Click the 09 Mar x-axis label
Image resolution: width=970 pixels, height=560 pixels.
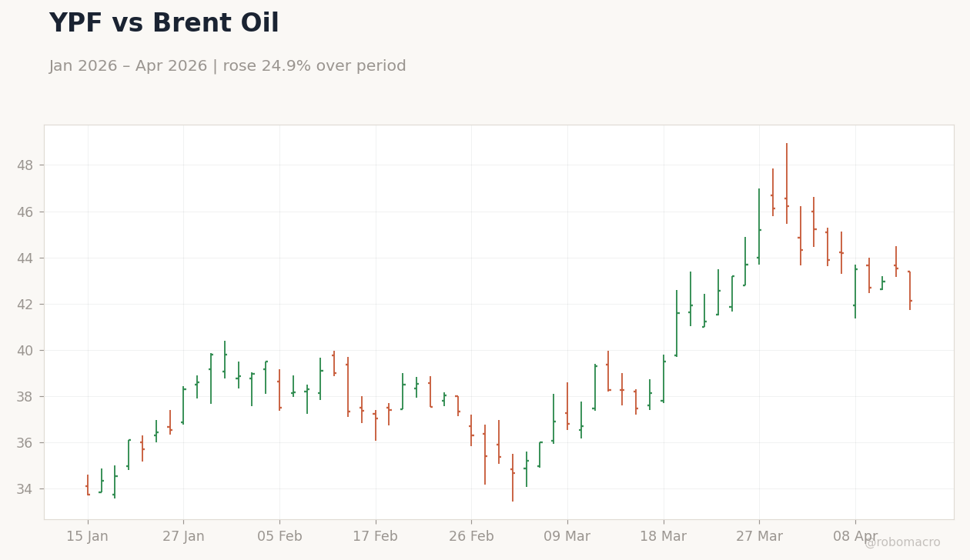567,537
